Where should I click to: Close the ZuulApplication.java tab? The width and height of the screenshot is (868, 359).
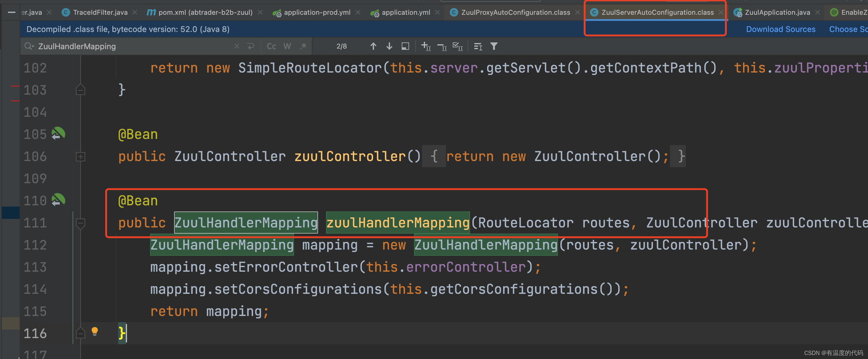[818, 13]
